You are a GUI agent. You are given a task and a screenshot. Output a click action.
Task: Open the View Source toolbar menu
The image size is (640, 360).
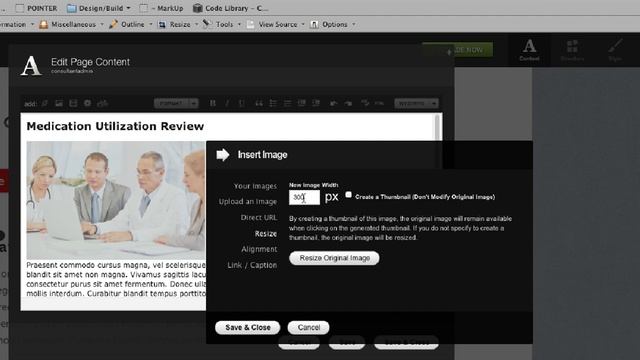pos(276,24)
